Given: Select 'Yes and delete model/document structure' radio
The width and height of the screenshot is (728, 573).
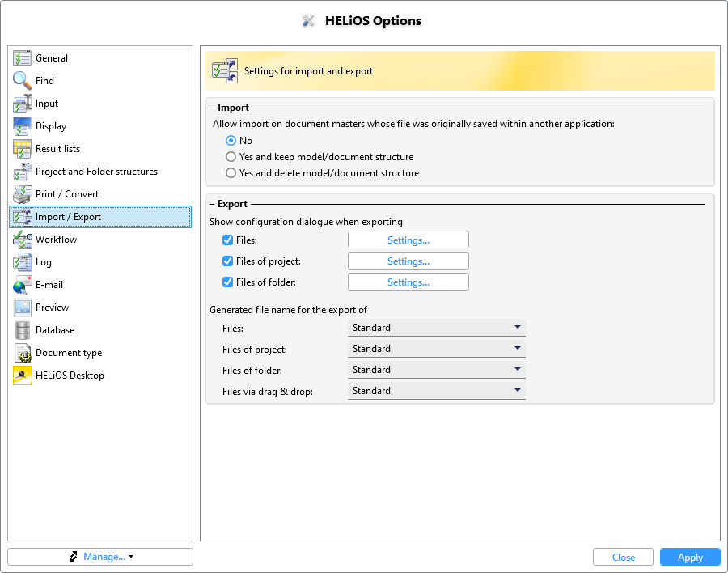Looking at the screenshot, I should pyautogui.click(x=231, y=173).
